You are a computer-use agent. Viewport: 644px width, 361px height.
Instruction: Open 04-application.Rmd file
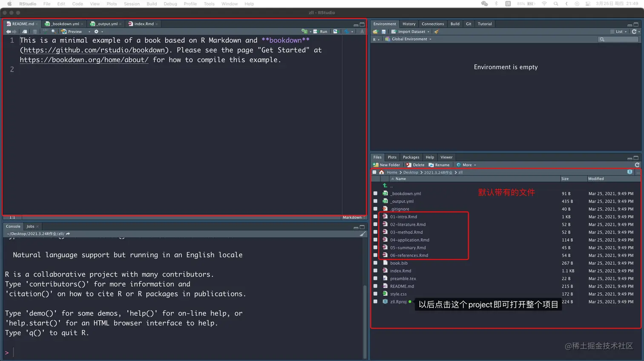[x=409, y=240]
